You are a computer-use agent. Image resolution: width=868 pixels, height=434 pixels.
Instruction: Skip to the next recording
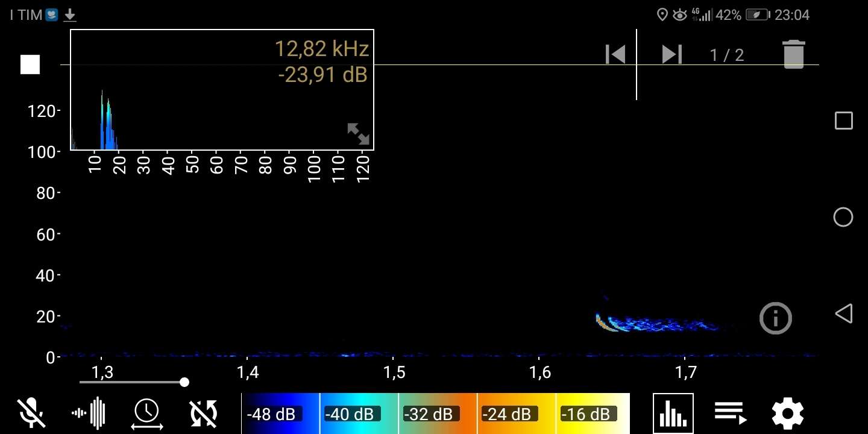(671, 54)
